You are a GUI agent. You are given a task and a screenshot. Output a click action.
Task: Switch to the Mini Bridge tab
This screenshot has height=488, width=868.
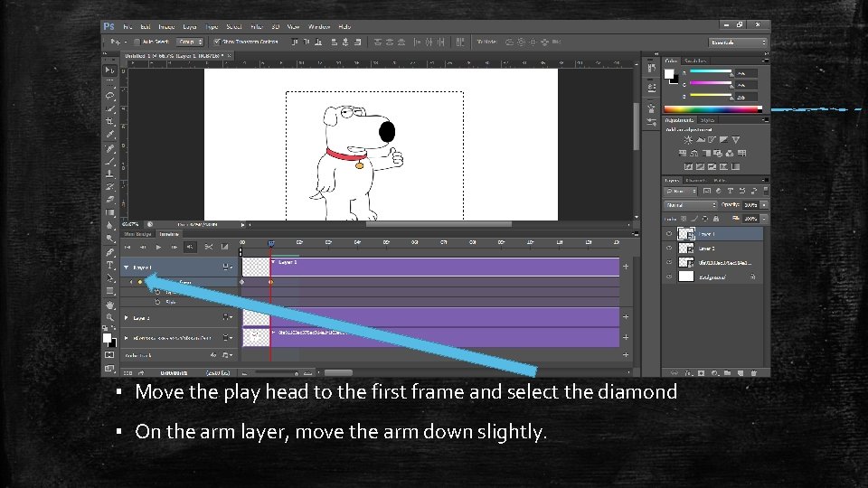coord(137,234)
